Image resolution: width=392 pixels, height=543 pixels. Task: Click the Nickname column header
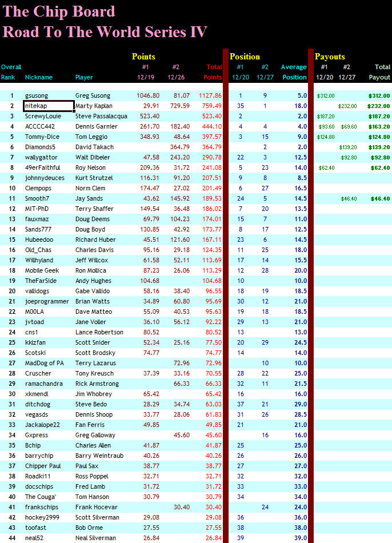coord(38,77)
